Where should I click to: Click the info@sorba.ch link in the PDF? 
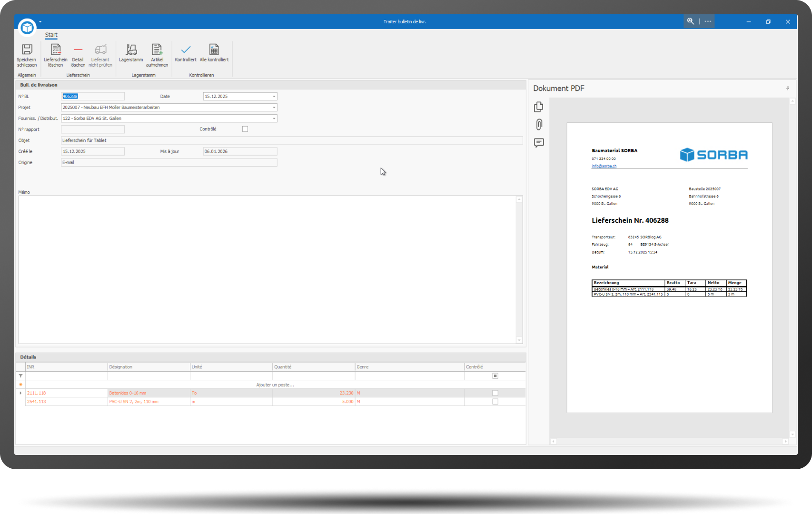(x=604, y=166)
